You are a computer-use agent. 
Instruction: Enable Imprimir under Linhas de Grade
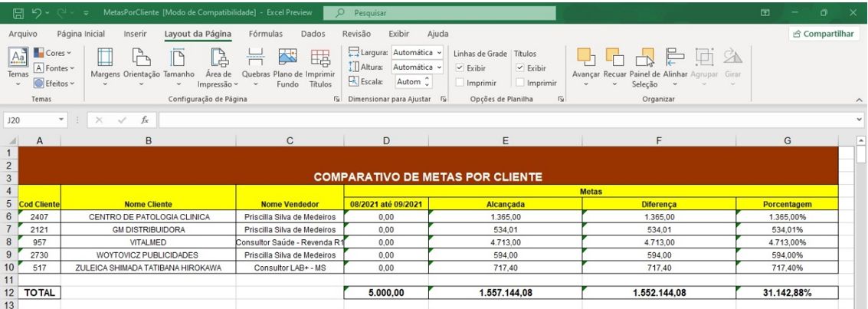point(460,83)
